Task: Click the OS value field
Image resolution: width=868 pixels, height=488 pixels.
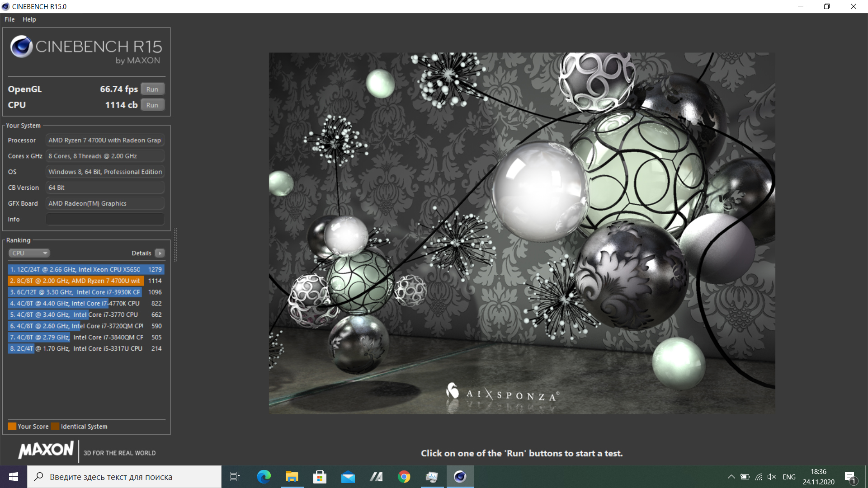Action: click(105, 172)
